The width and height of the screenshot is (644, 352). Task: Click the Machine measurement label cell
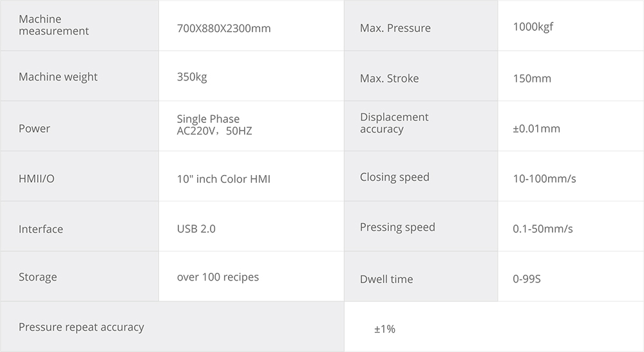pos(54,25)
